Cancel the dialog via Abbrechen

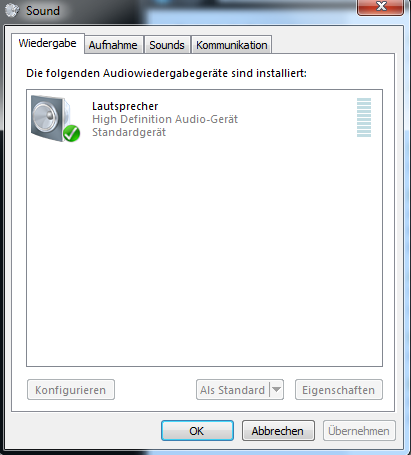pos(278,431)
